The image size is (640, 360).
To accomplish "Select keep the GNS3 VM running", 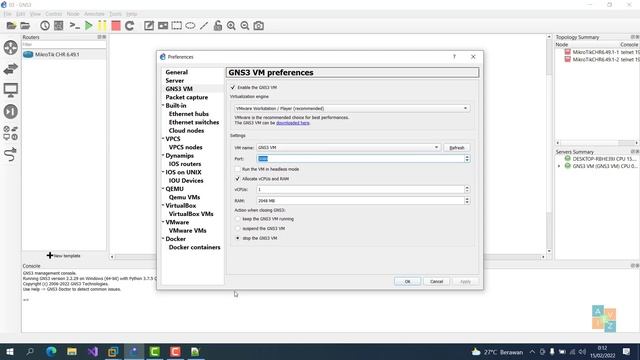I will (238, 219).
